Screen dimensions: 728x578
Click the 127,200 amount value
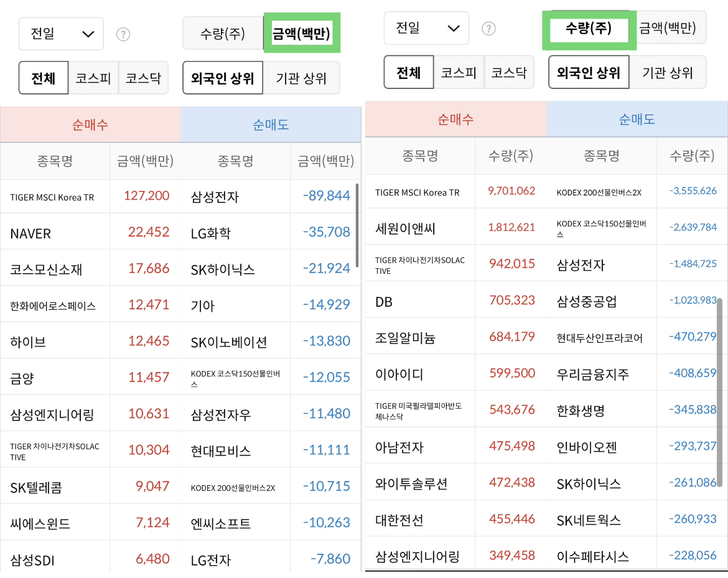pyautogui.click(x=147, y=195)
